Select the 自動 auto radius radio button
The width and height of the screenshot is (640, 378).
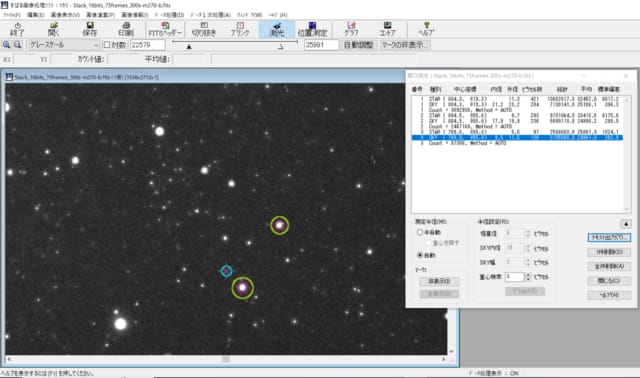tap(419, 255)
